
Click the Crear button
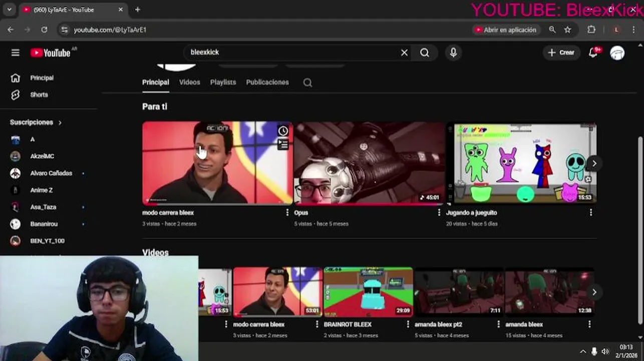pyautogui.click(x=561, y=53)
